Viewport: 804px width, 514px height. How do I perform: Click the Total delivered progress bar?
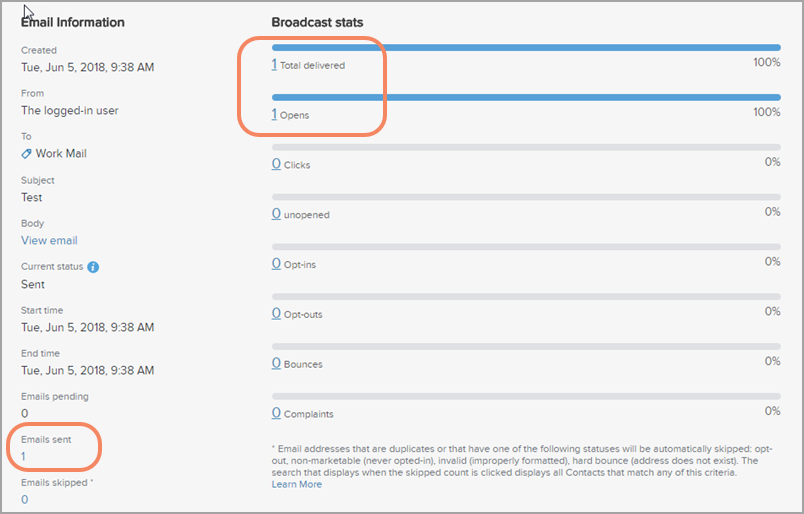526,47
